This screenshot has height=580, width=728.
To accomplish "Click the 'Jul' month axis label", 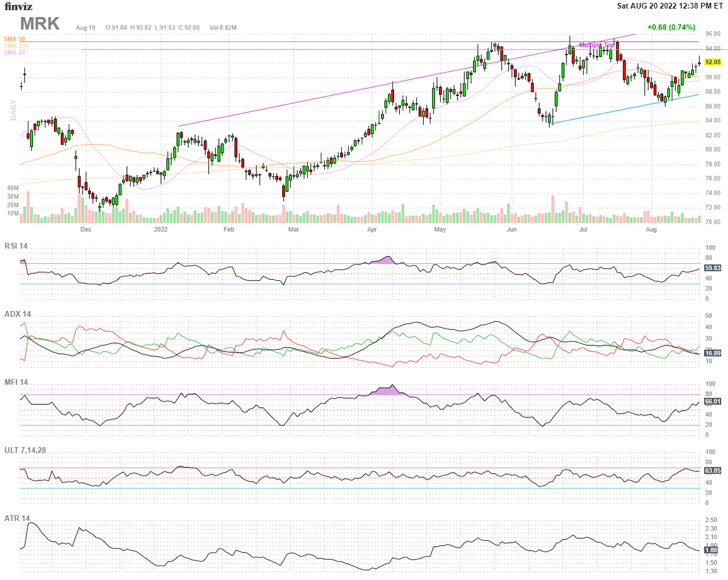I will pos(583,230).
